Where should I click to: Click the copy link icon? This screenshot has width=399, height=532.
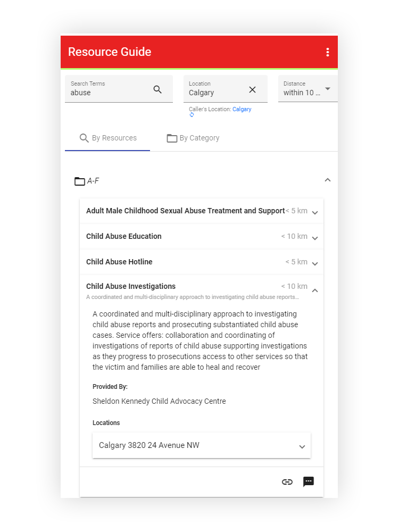click(x=287, y=482)
